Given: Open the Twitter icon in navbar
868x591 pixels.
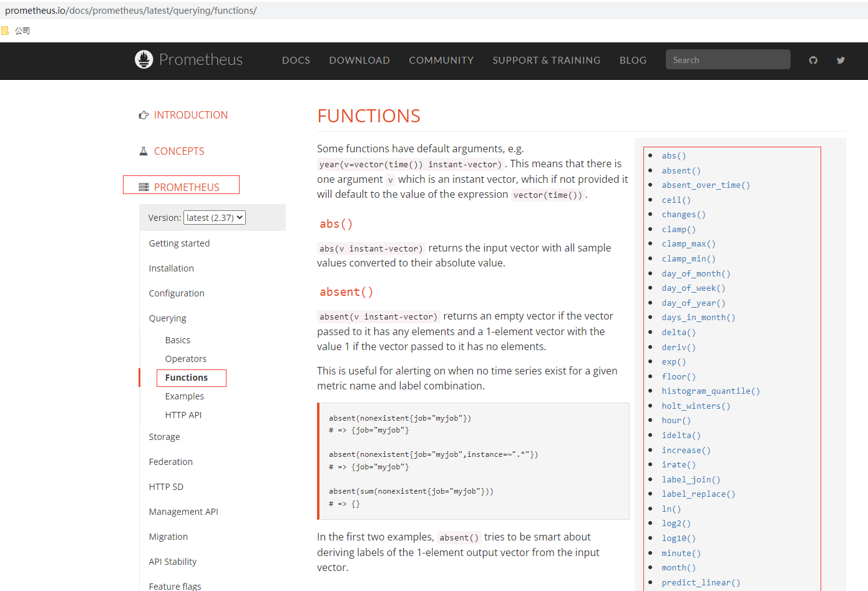Looking at the screenshot, I should (x=841, y=60).
